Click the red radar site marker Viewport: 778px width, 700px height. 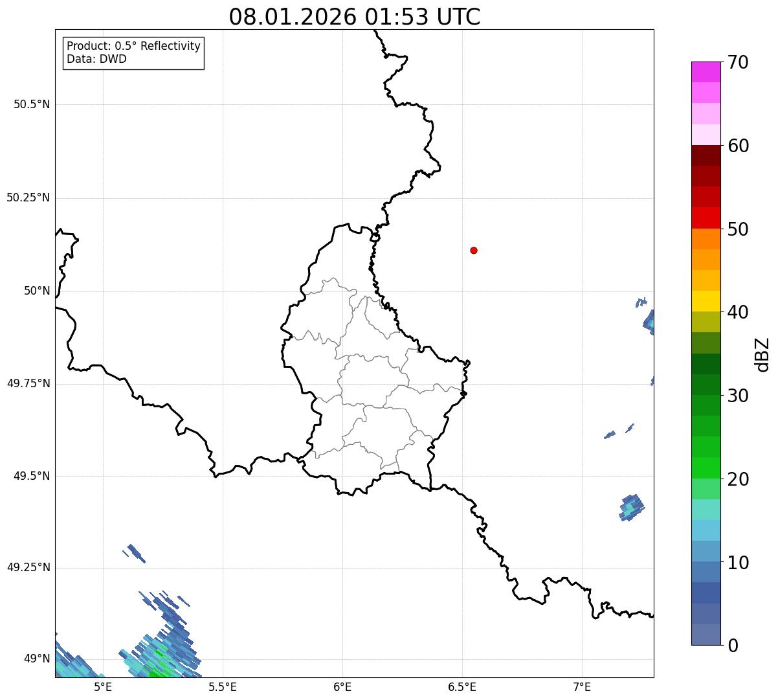[474, 250]
